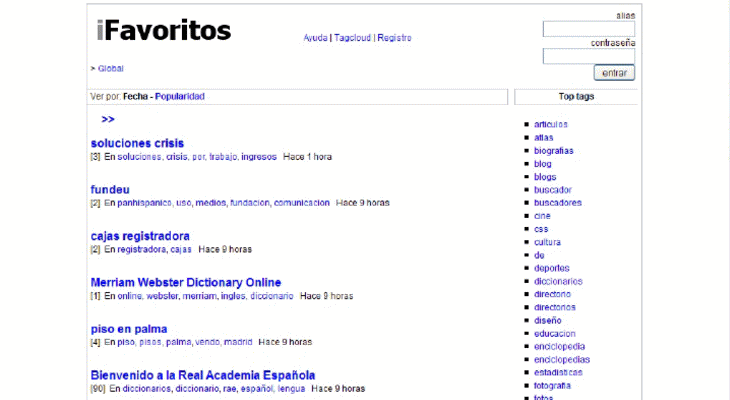
Task: Open the enciclopedias top tag
Action: tap(562, 360)
